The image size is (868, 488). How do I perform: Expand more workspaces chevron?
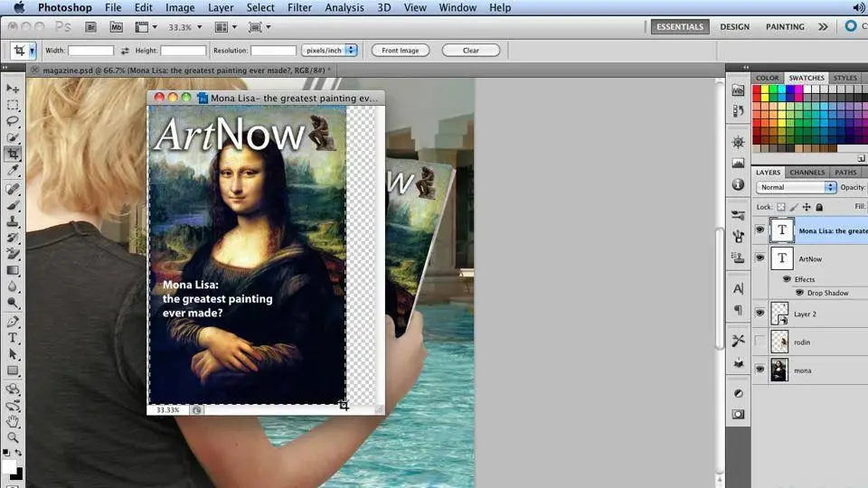click(823, 26)
